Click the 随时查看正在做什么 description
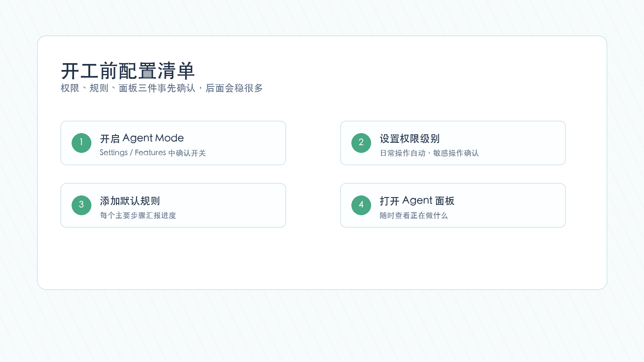Viewport: 644px width, 362px height. (x=414, y=215)
